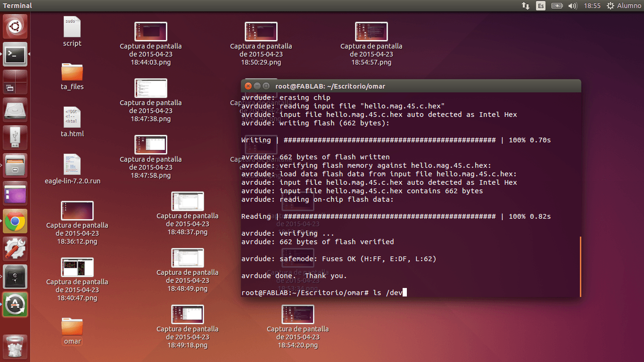Select screenshot thumbnail dated 18:48:49
This screenshot has height=362, width=644.
188,257
